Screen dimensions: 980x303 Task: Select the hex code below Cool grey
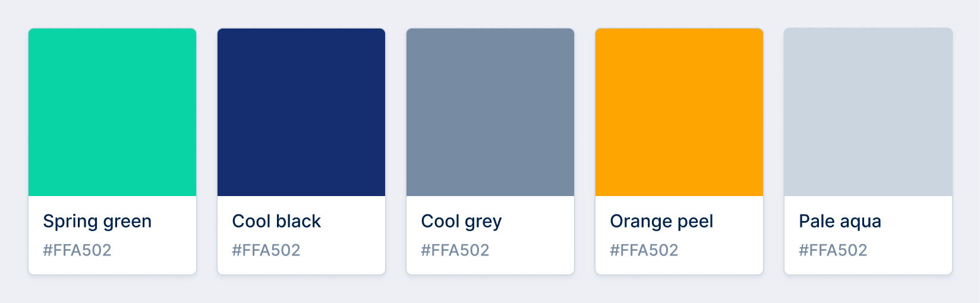455,250
